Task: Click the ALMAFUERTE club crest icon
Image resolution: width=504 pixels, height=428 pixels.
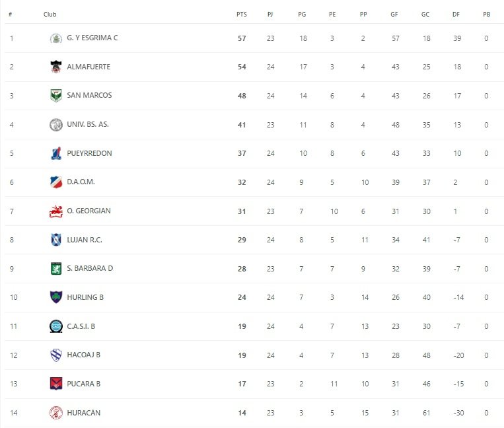Action: click(56, 67)
